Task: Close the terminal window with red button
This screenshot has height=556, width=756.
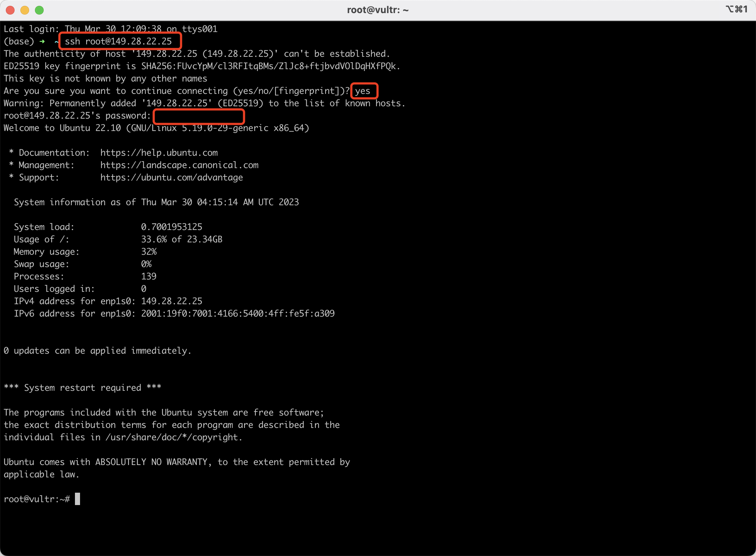Action: [x=10, y=10]
